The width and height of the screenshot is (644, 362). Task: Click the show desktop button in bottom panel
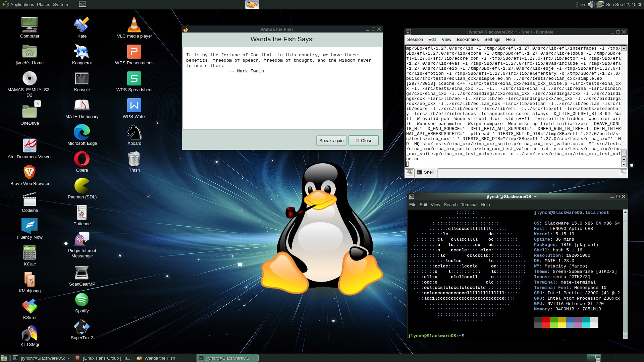(x=4, y=358)
